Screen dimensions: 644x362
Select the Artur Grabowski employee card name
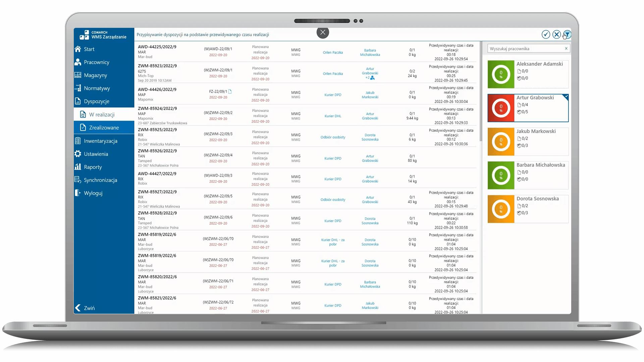click(x=535, y=98)
